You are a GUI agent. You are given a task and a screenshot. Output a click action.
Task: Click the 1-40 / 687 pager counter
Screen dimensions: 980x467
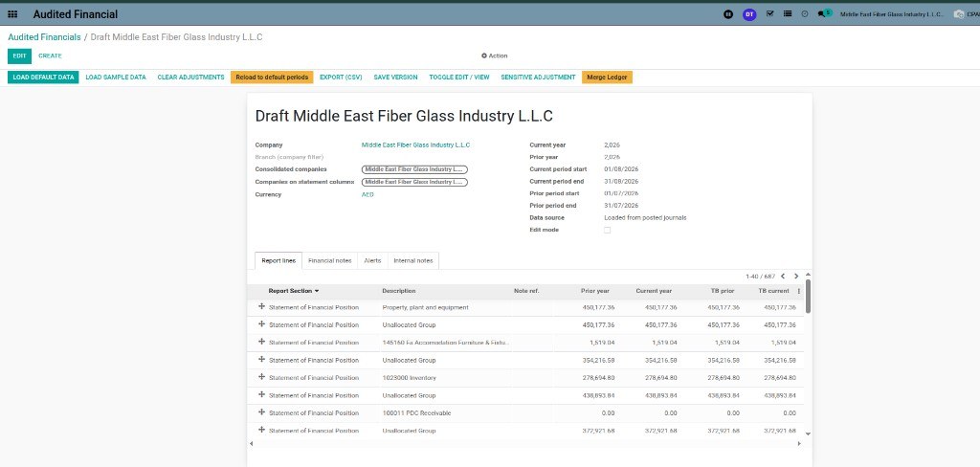point(760,277)
